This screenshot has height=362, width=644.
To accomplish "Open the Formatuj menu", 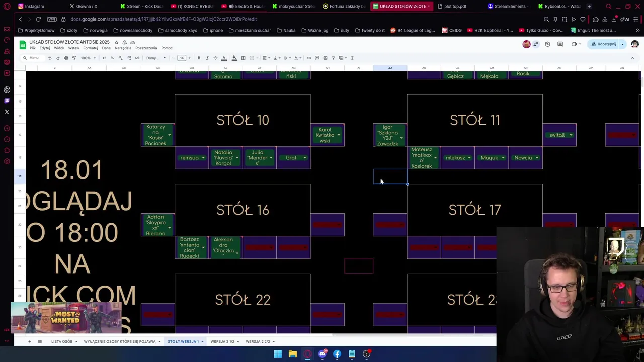I will coord(91,48).
